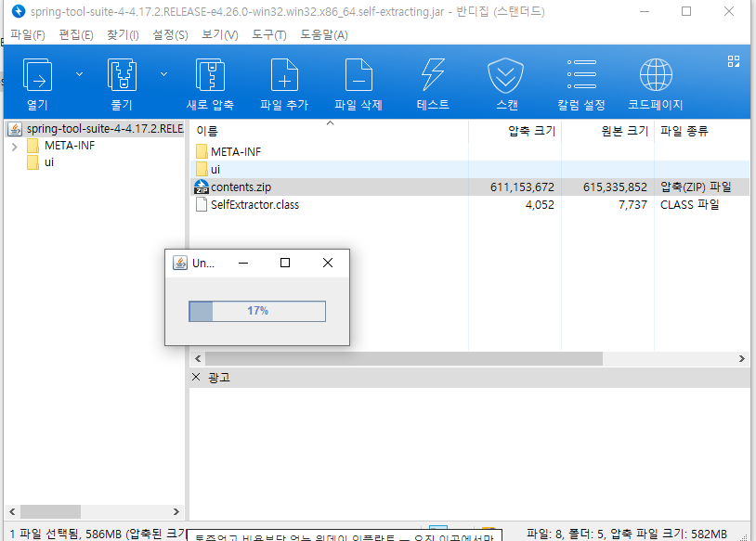Click tree panel horizontal scrollbar thumb

click(51, 511)
